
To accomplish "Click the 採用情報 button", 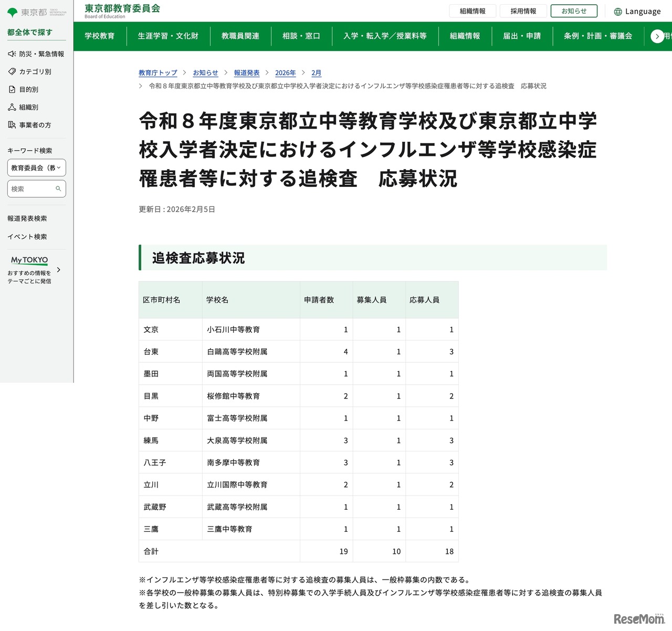I will pyautogui.click(x=523, y=10).
